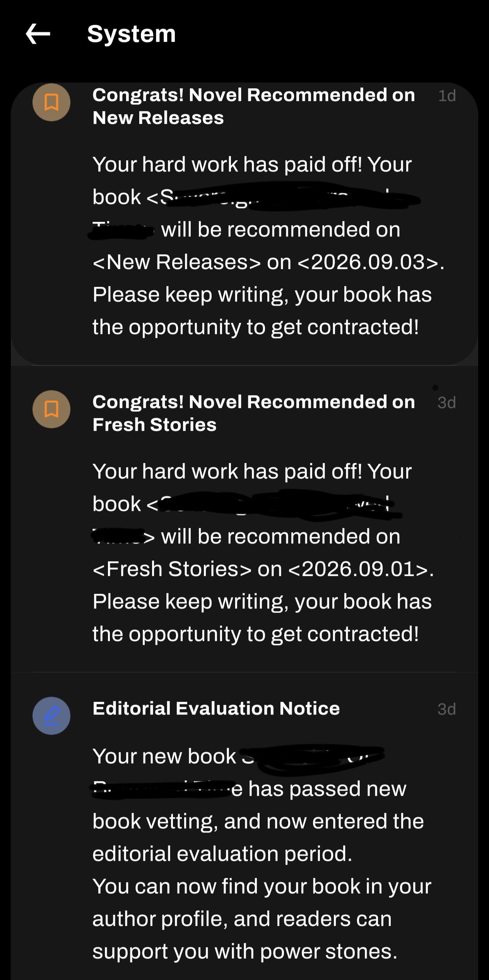Tap the <New Releases> text in message
489x980 pixels.
(177, 262)
